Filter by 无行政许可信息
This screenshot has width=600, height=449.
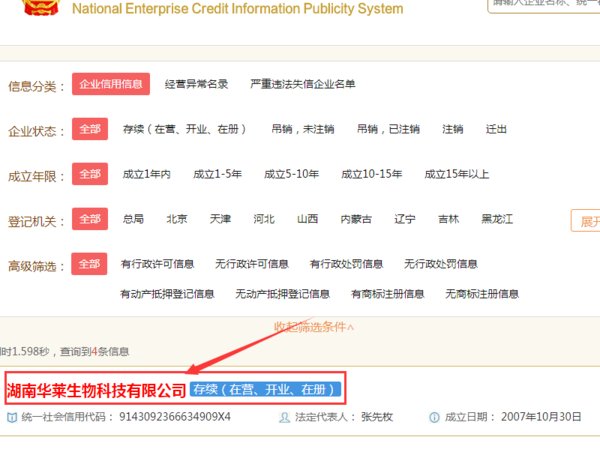[x=252, y=264]
